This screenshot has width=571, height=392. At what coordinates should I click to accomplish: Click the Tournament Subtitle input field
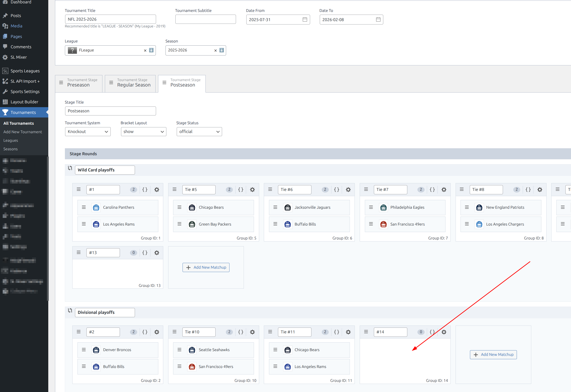click(x=205, y=19)
